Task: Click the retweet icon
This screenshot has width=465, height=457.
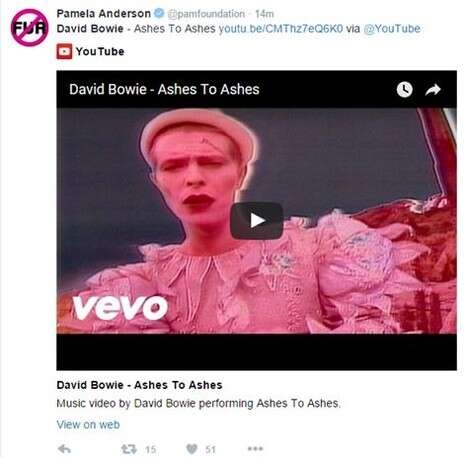Action: (129, 449)
